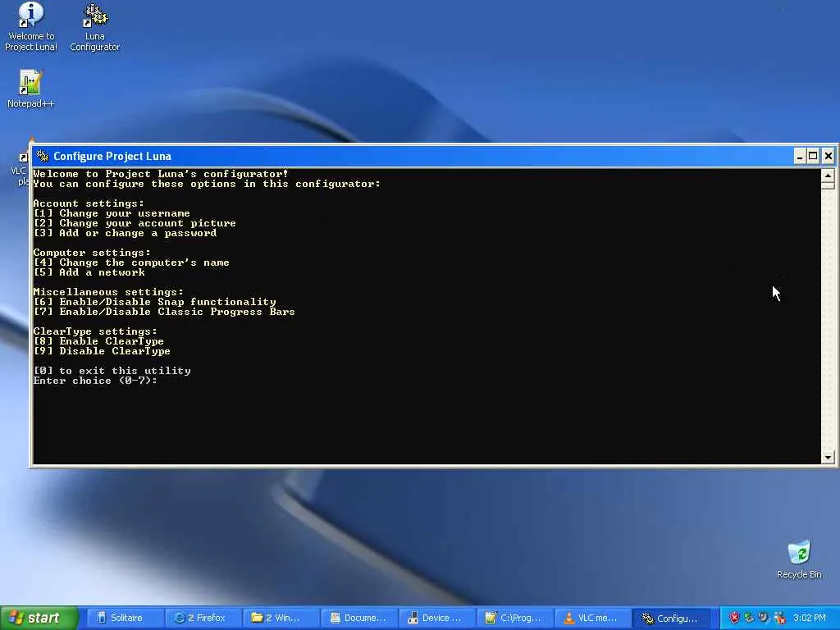Click the "[0] to exit this utility" line

coord(112,371)
